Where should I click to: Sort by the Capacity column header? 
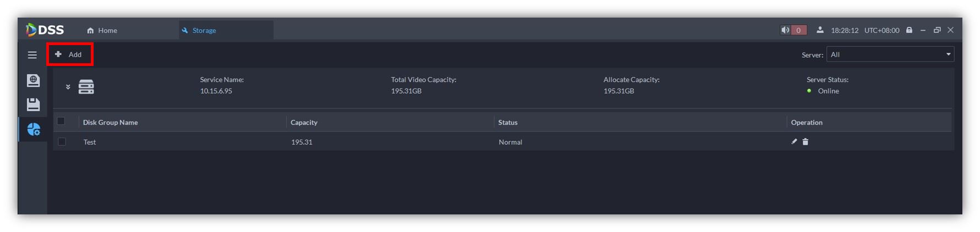point(304,123)
